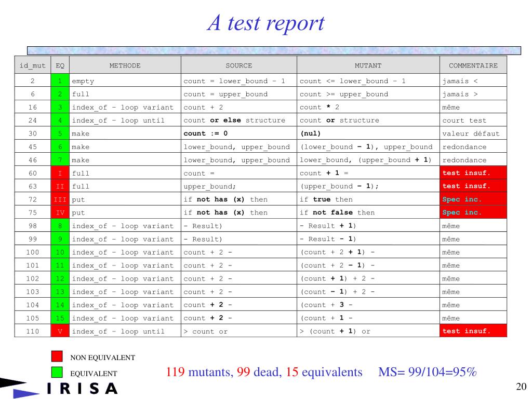The width and height of the screenshot is (532, 399).
Task: Click 'Spec inc.' comment in row 75
Action: (473, 212)
